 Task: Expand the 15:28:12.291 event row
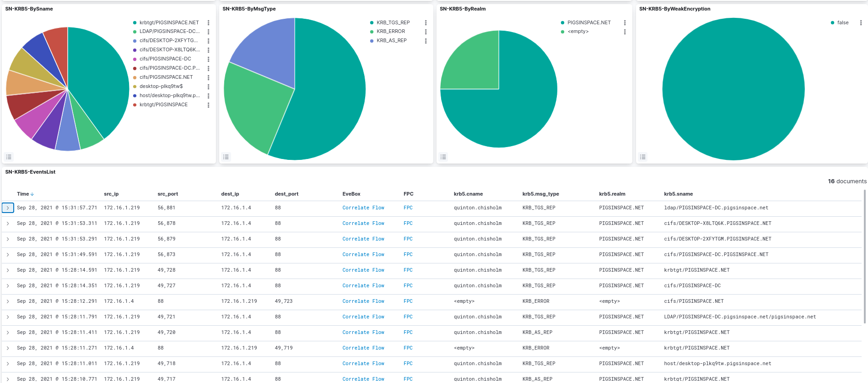[x=8, y=301]
